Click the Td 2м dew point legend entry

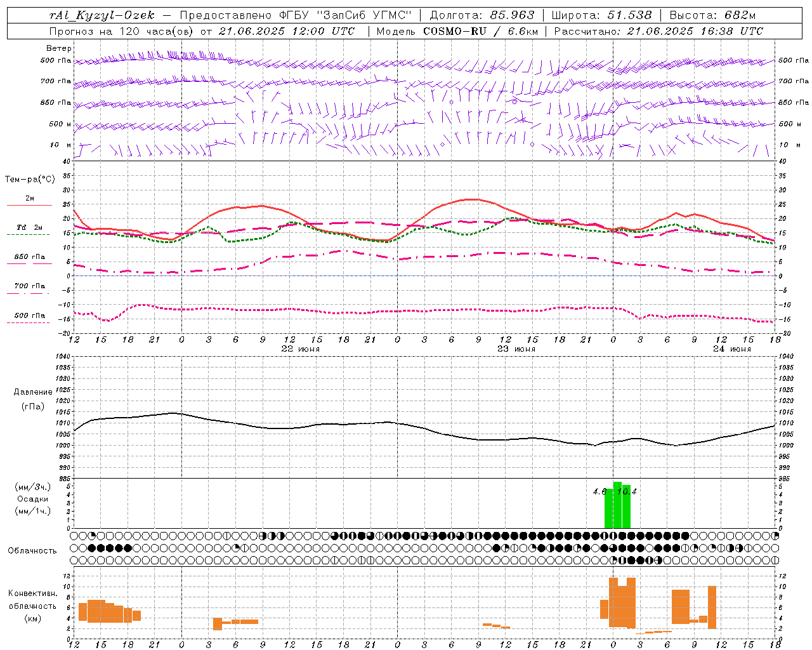30,227
